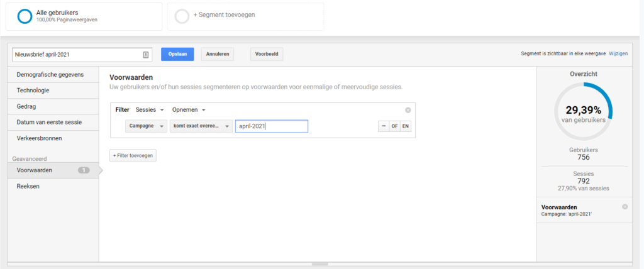
Task: Open the Opnemen dropdown
Action: pos(189,109)
